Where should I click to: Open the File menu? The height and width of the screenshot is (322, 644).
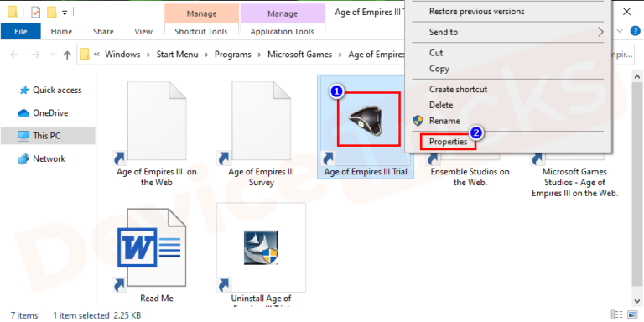pyautogui.click(x=20, y=31)
